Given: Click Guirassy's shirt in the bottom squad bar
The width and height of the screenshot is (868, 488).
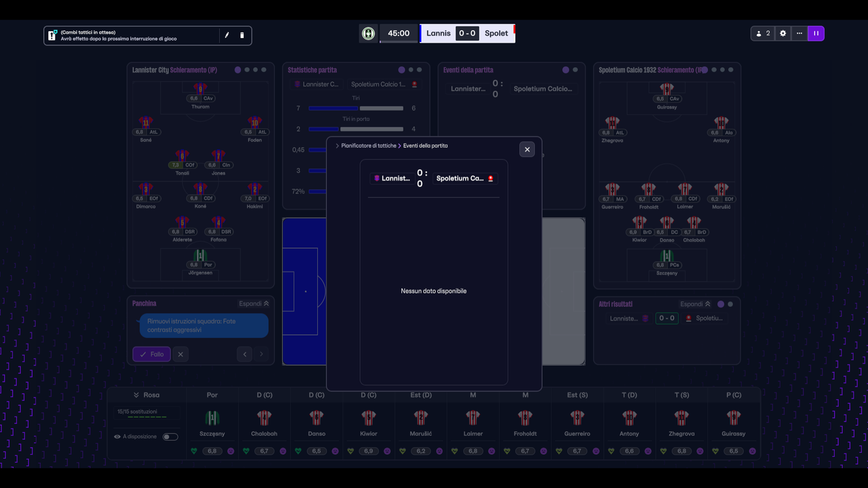Looking at the screenshot, I should click(734, 418).
